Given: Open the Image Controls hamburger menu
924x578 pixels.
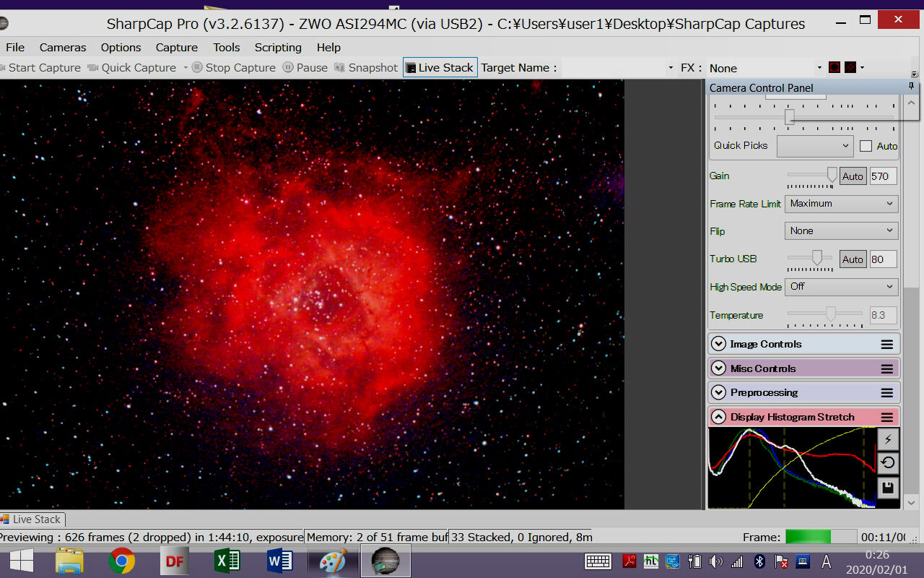Looking at the screenshot, I should 887,345.
